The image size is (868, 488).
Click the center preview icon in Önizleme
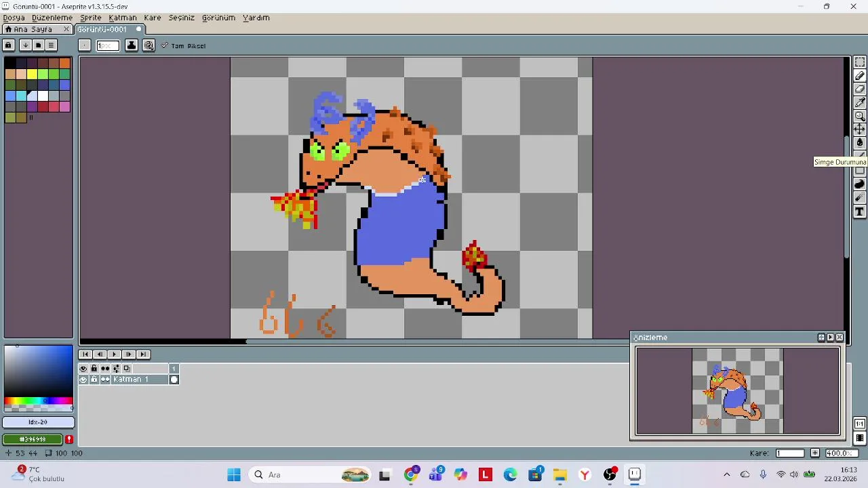click(821, 338)
